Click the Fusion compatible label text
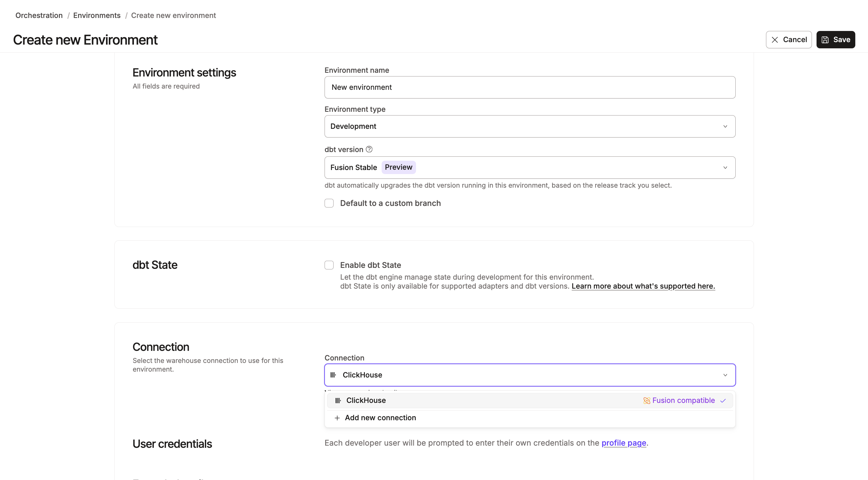Screen dimensions: 868x480 683,400
